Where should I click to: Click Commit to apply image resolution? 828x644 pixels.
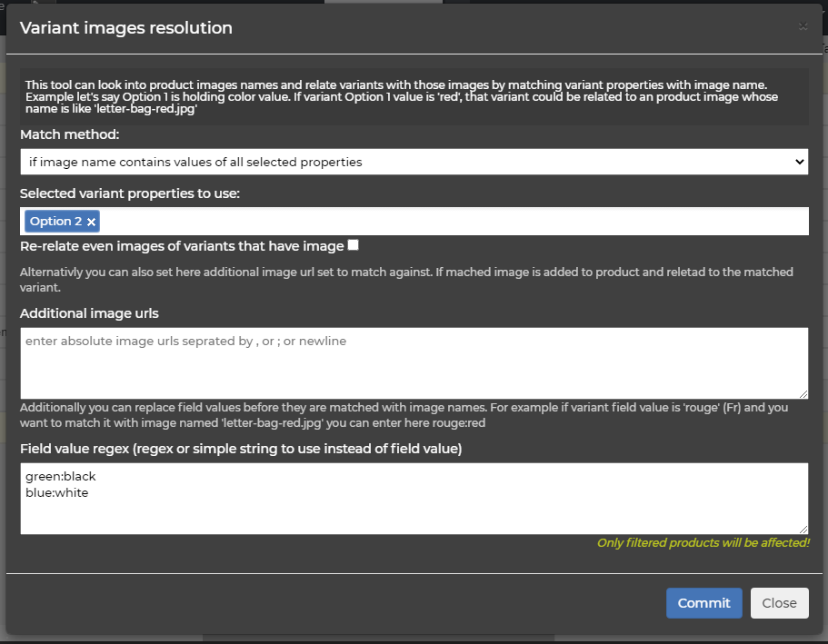click(703, 603)
